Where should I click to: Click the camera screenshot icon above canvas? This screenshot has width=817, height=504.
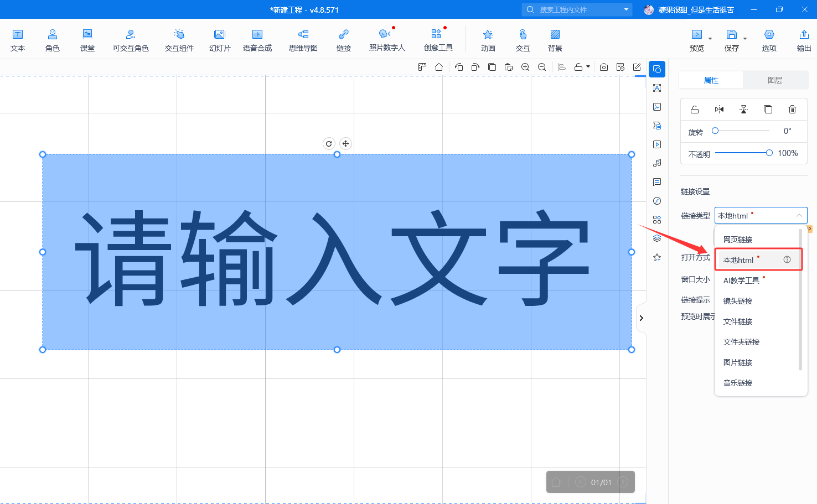coord(604,67)
